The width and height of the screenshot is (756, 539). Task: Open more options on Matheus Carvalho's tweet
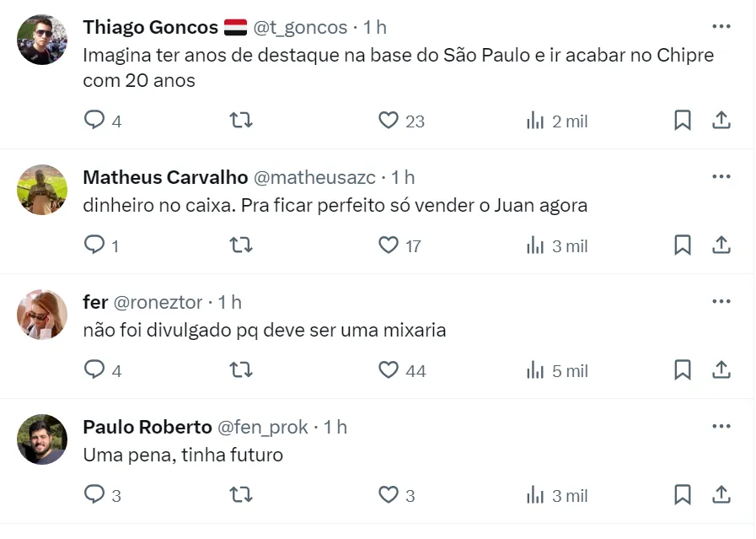(x=721, y=177)
